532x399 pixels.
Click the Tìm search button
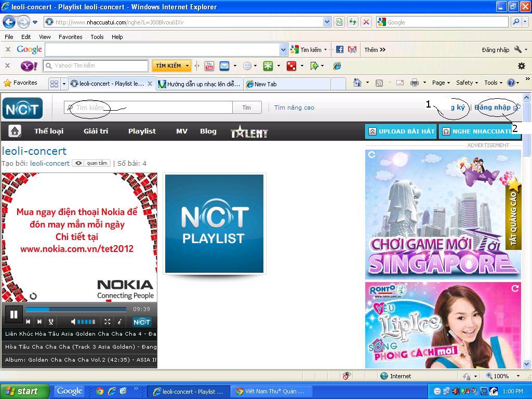click(247, 108)
